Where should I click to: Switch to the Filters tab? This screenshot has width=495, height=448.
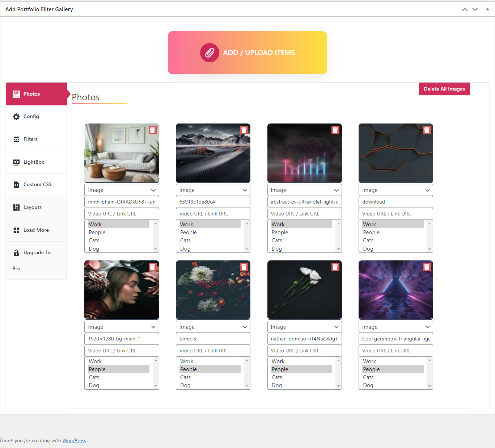pos(36,139)
